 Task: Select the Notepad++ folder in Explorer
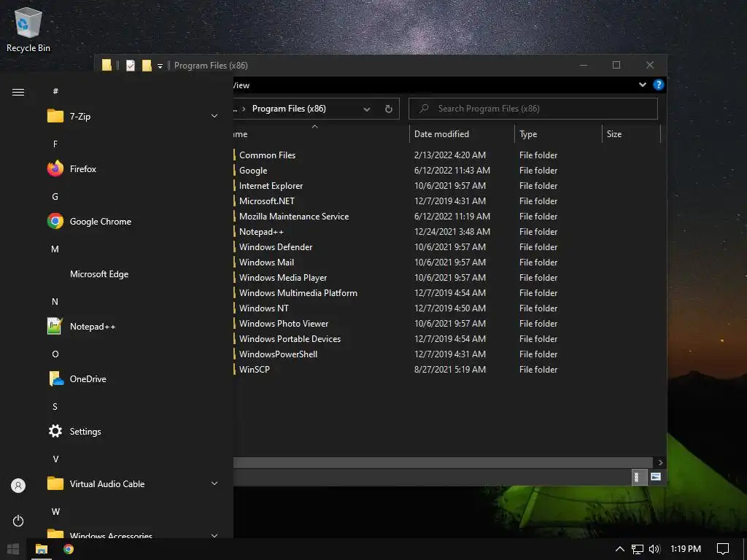[261, 231]
